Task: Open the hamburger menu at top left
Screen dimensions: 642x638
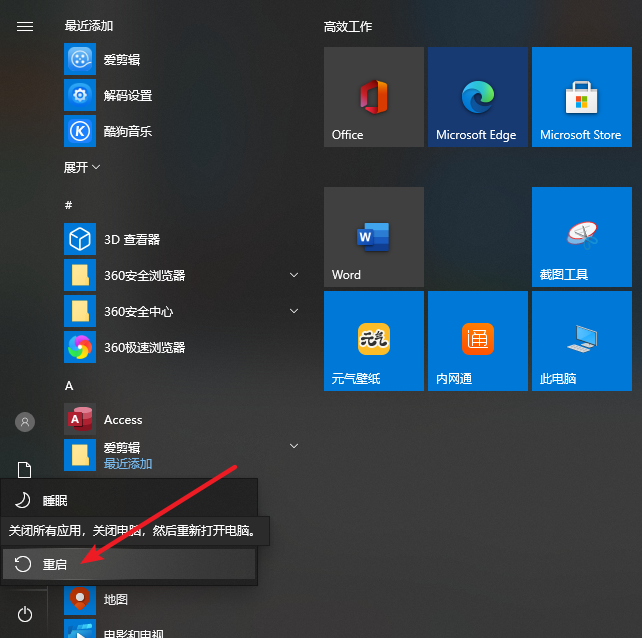Action: coord(25,27)
